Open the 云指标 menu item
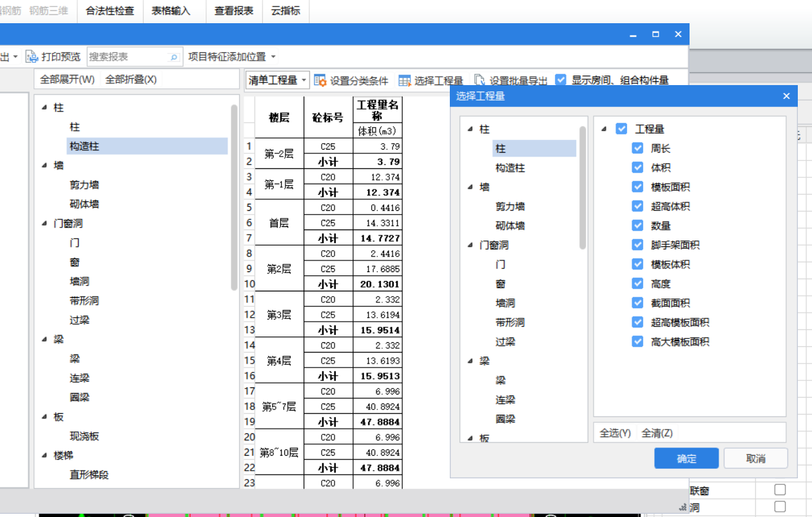 285,11
